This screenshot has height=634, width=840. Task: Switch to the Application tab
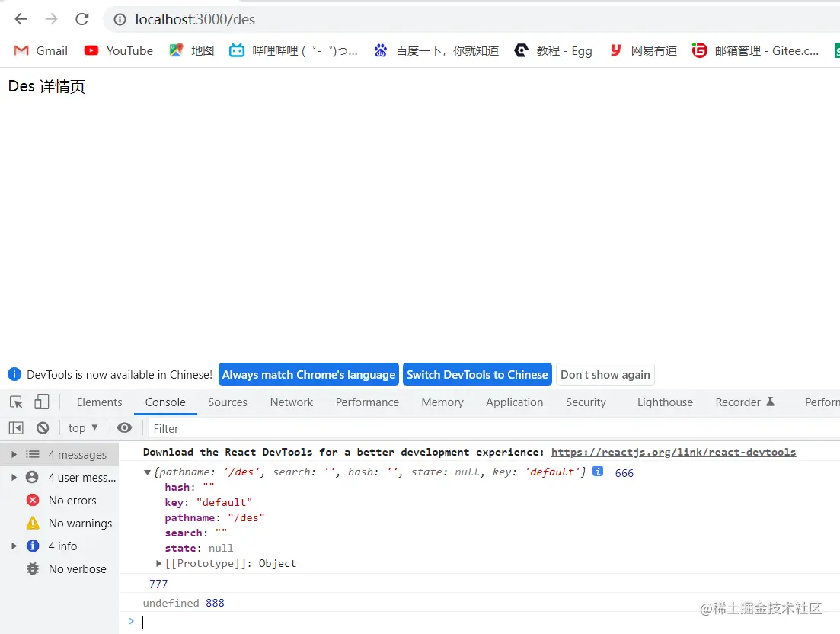[x=514, y=402]
